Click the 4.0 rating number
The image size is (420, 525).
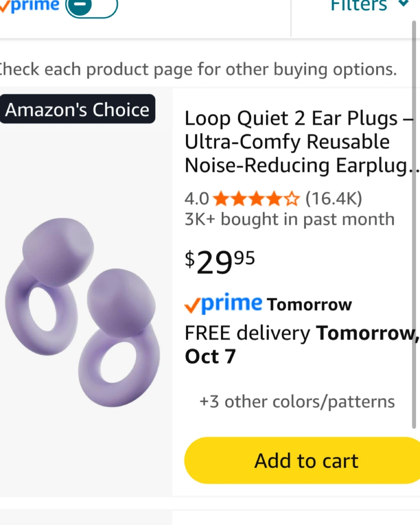point(197,199)
